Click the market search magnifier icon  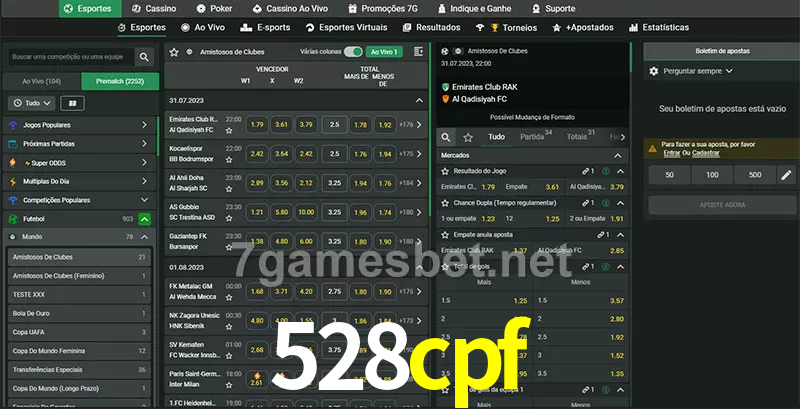[446, 136]
